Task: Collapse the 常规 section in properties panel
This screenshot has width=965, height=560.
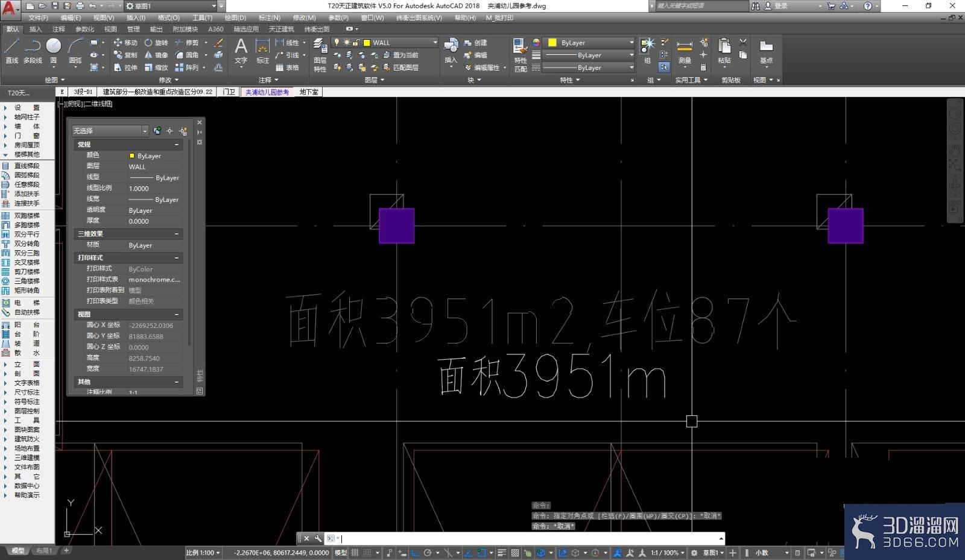Action: pyautogui.click(x=177, y=145)
